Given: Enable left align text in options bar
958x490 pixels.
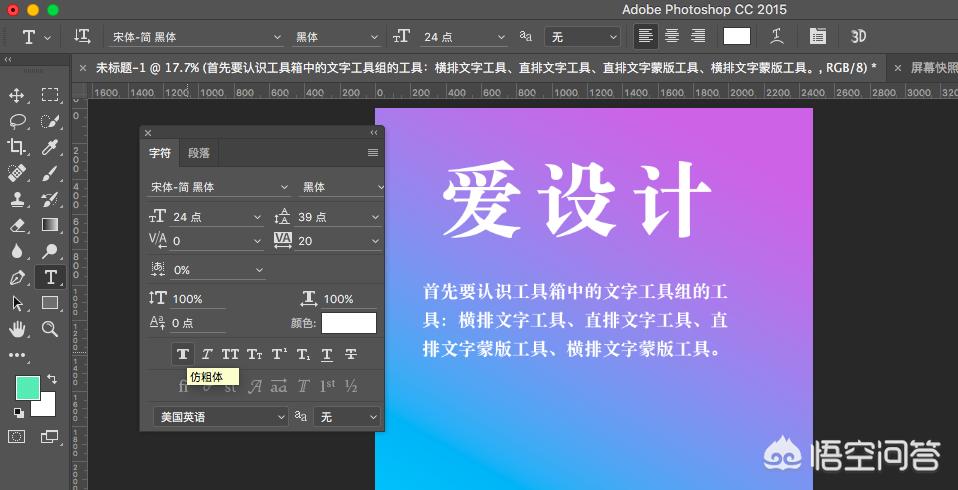Looking at the screenshot, I should point(646,37).
